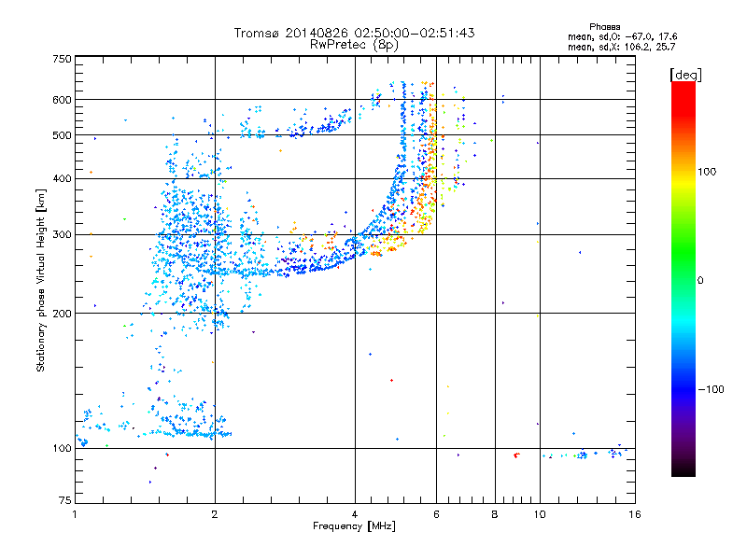Click the '[deg]' colorbar unit label

coord(685,75)
